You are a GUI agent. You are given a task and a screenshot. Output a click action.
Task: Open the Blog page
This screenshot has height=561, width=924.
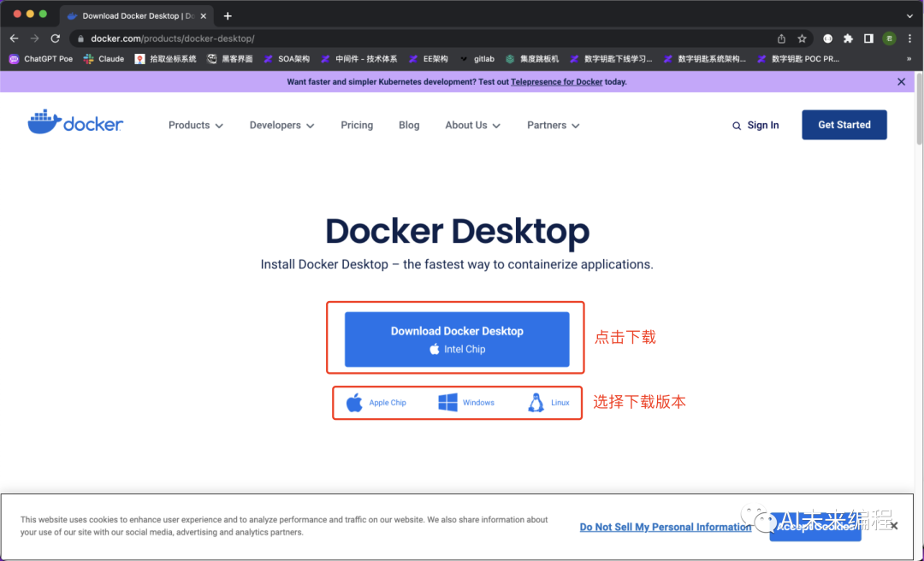(409, 125)
